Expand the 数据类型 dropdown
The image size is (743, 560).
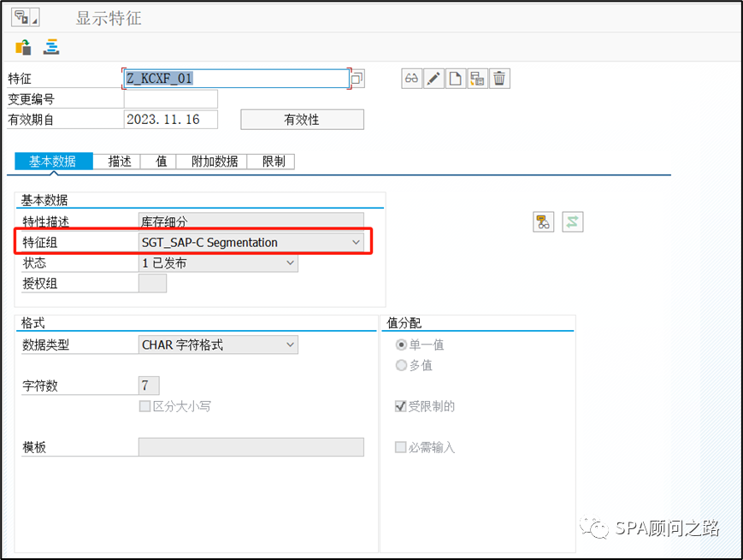pos(290,345)
